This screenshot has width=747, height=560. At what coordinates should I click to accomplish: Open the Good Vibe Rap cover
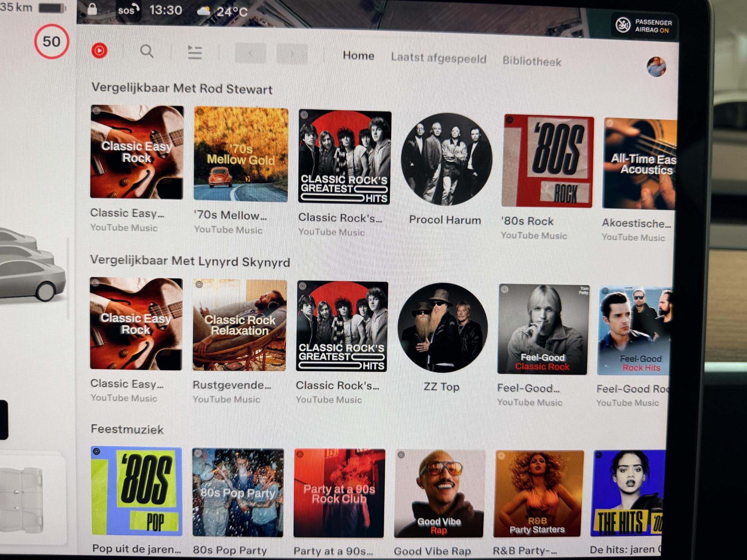pyautogui.click(x=440, y=494)
